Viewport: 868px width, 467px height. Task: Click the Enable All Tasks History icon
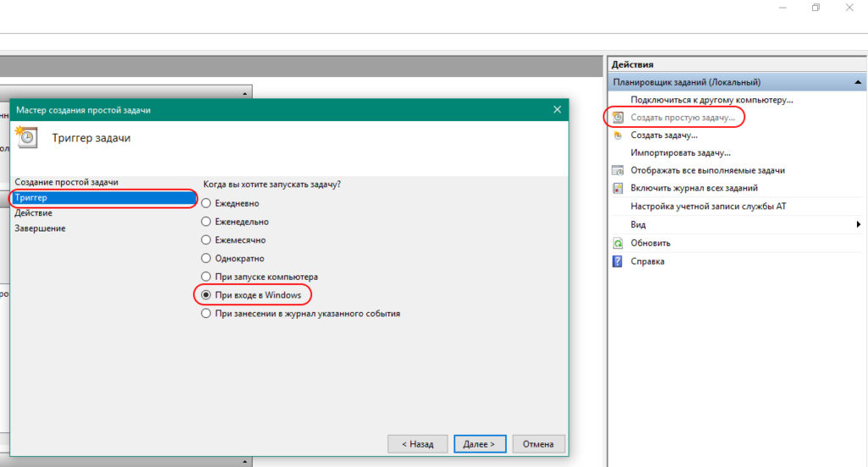click(x=618, y=188)
